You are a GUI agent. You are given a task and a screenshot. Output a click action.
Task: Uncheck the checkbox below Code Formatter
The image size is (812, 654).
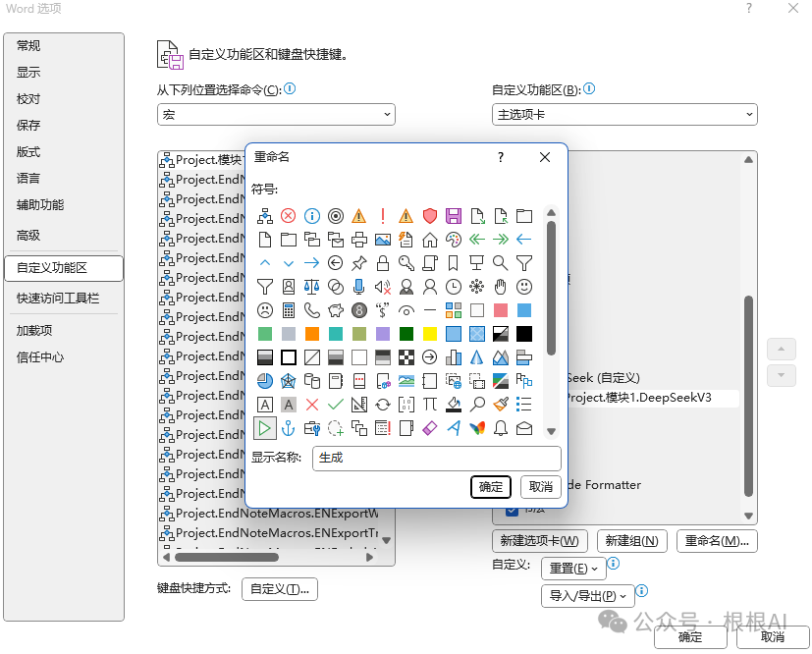[514, 510]
